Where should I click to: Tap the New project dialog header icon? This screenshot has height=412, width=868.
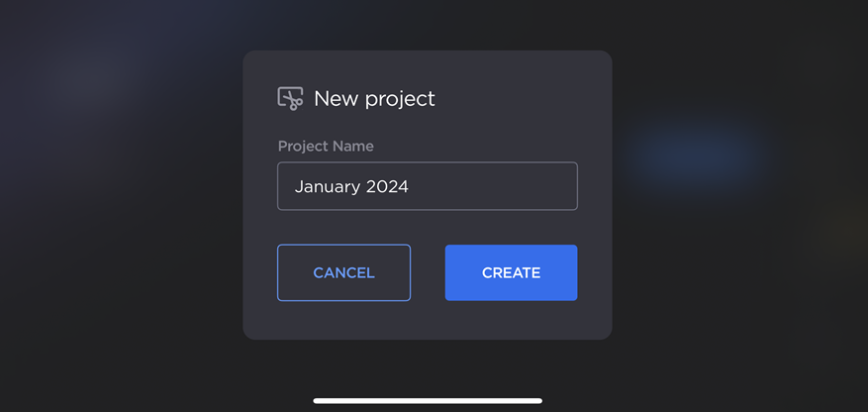[290, 98]
